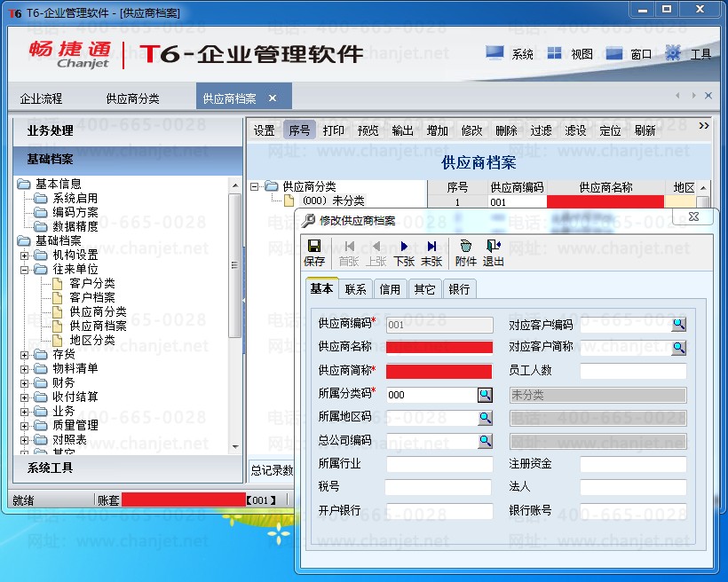Click the 注册资金 input field
The width and height of the screenshot is (728, 582).
[633, 464]
